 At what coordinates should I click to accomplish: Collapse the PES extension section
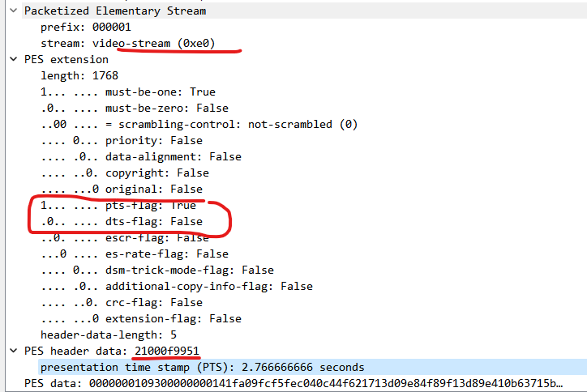pyautogui.click(x=14, y=59)
